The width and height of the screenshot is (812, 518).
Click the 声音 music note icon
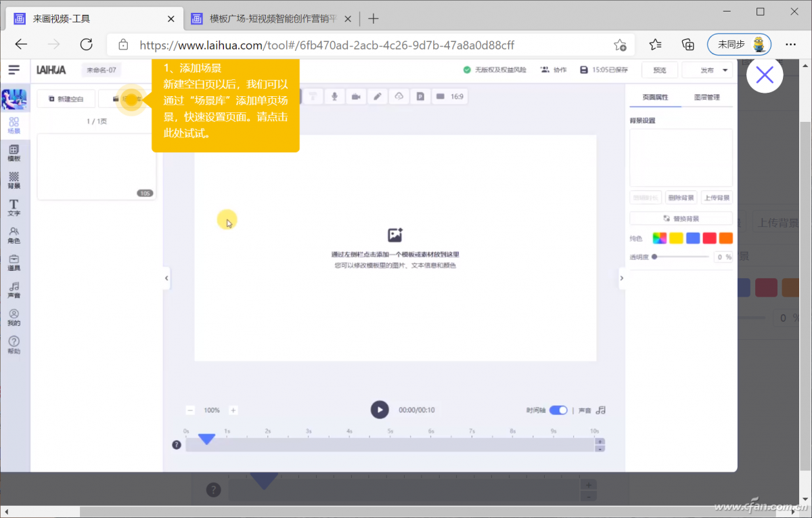point(602,410)
